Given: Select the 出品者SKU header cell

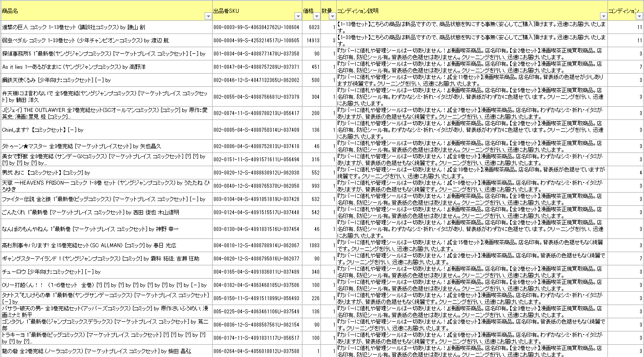Looking at the screenshot, I should [257, 11].
